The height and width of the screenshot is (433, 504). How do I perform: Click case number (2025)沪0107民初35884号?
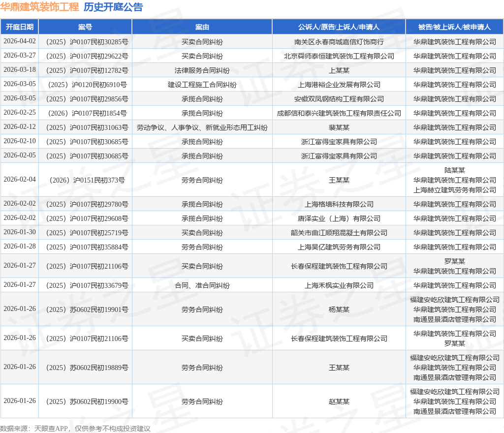pos(85,247)
